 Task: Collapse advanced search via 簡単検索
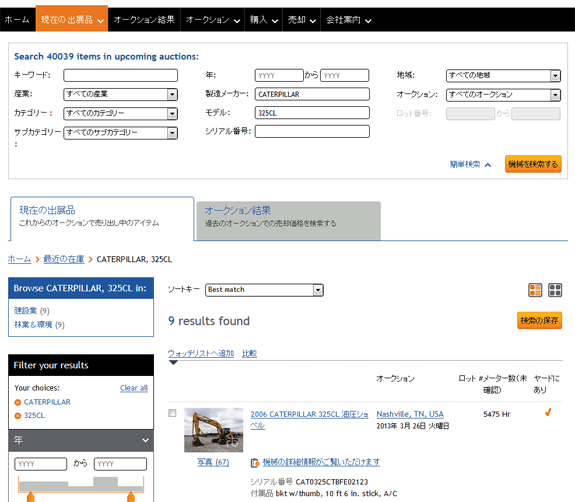coord(470,164)
